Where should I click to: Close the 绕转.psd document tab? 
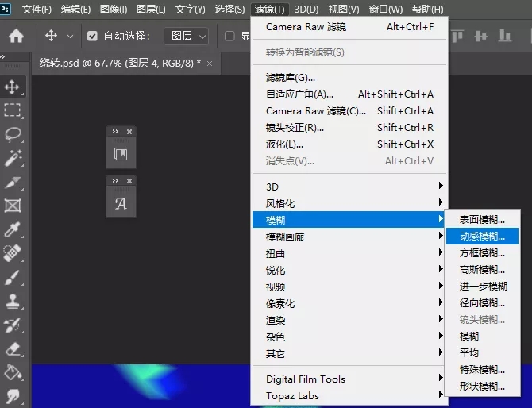210,64
